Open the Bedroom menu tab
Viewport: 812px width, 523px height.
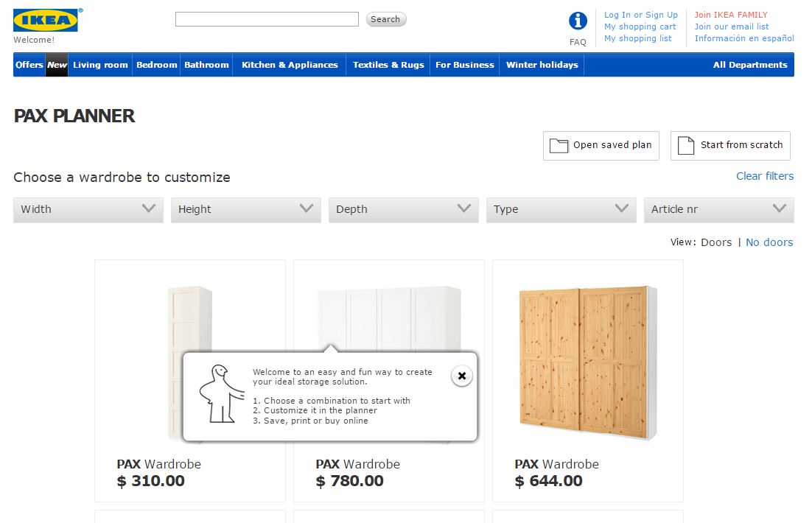pyautogui.click(x=156, y=65)
